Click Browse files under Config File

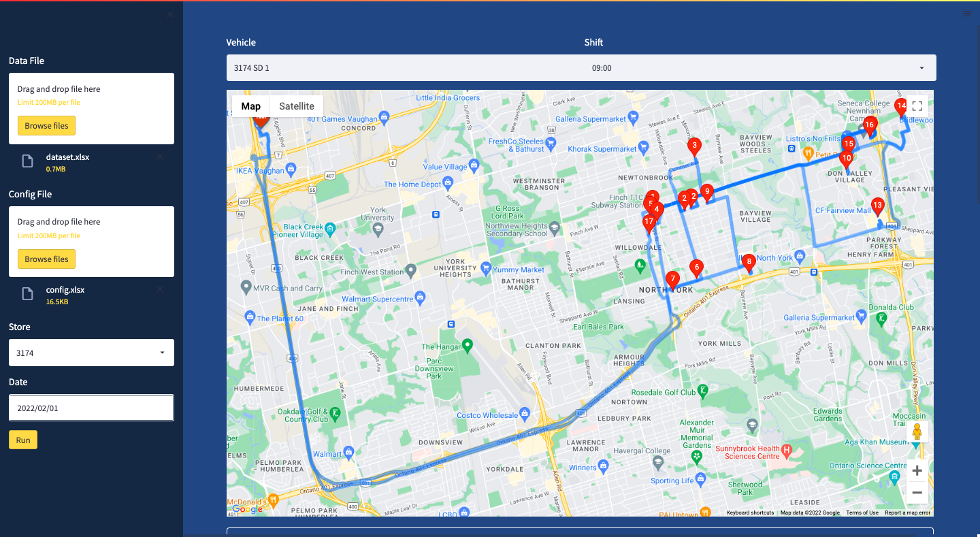coord(46,259)
